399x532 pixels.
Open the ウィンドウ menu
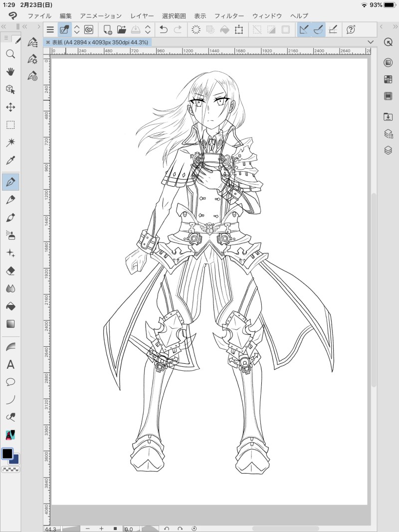tap(267, 16)
